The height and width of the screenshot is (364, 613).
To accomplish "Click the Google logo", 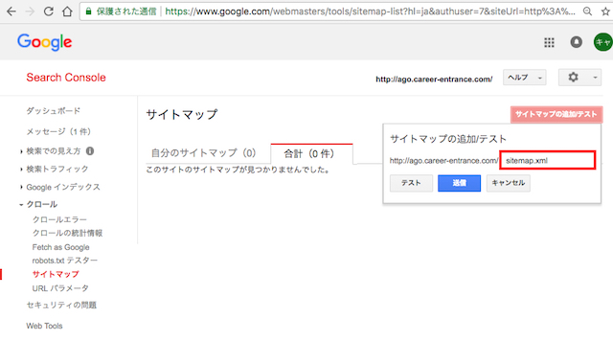I will pyautogui.click(x=45, y=42).
